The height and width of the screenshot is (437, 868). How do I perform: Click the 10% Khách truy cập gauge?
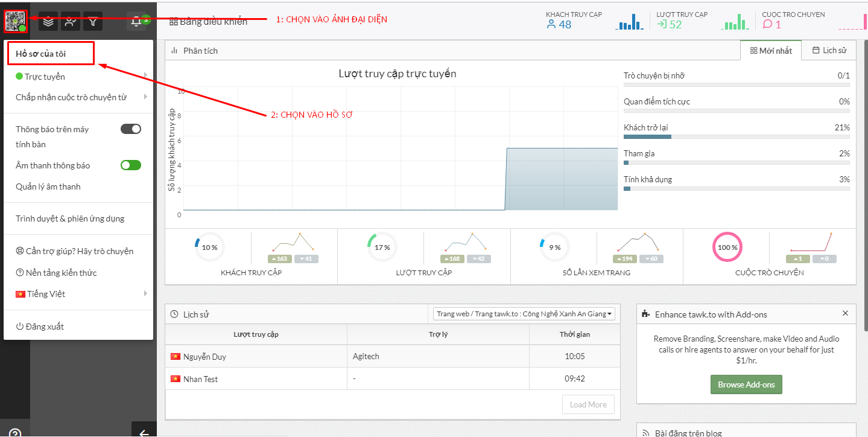[x=209, y=247]
